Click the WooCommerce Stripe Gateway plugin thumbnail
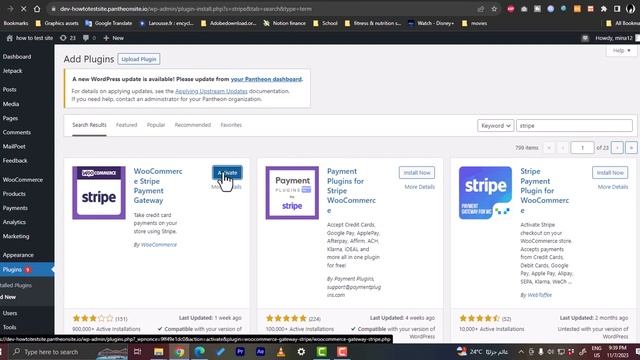The width and height of the screenshot is (640, 360). (x=99, y=193)
